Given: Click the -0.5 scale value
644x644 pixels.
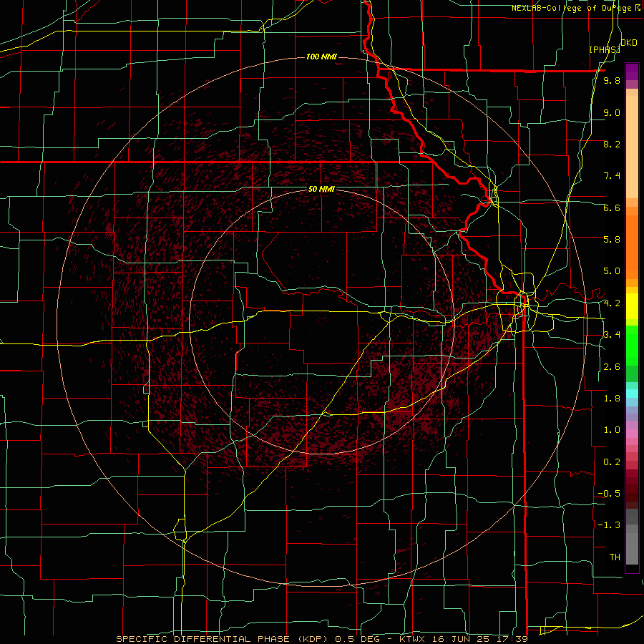Looking at the screenshot, I should [x=609, y=494].
